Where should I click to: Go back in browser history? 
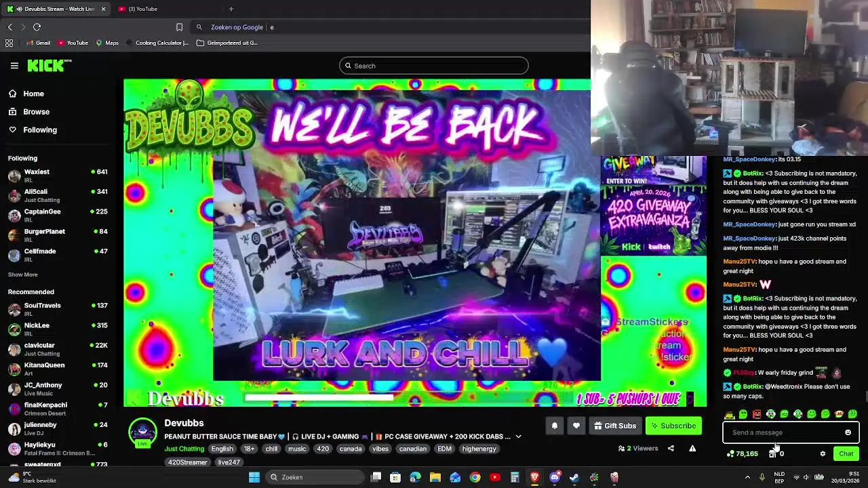tap(10, 27)
